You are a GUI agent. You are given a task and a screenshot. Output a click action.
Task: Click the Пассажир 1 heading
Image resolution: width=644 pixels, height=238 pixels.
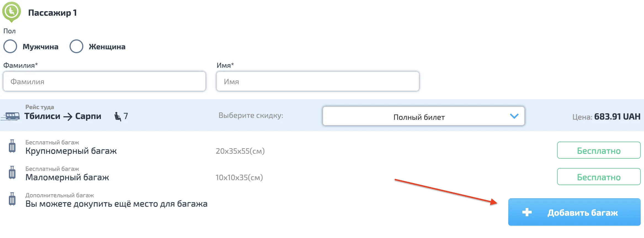pos(52,13)
